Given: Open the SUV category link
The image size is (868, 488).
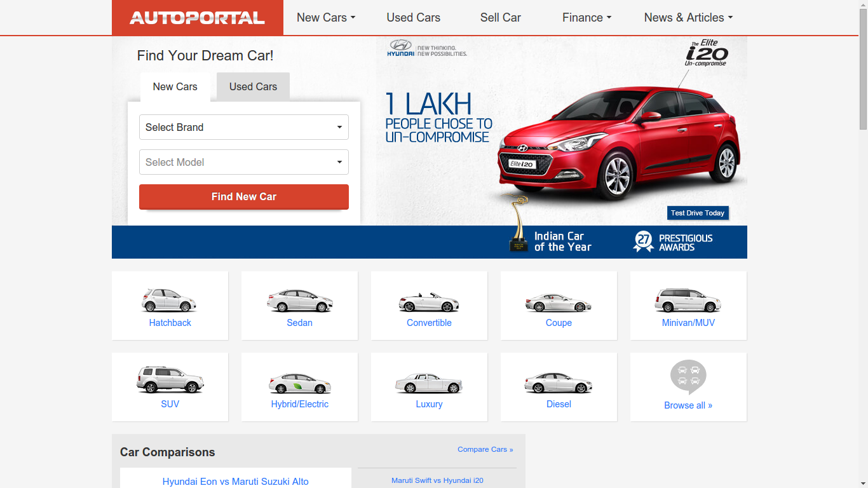Looking at the screenshot, I should (170, 404).
